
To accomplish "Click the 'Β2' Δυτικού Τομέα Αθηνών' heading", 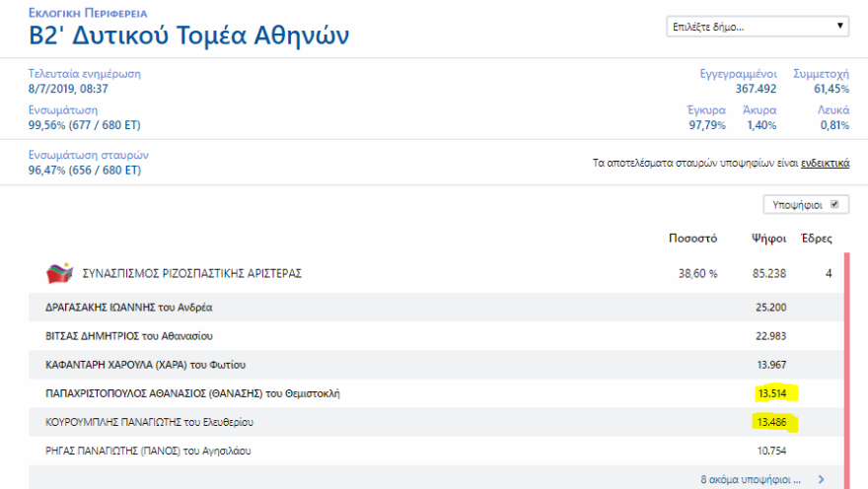I will pos(188,35).
